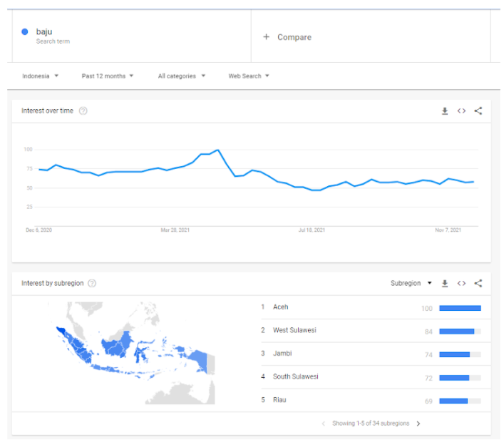The width and height of the screenshot is (504, 447).
Task: Open the Subregion view dropdown
Action: (x=411, y=283)
